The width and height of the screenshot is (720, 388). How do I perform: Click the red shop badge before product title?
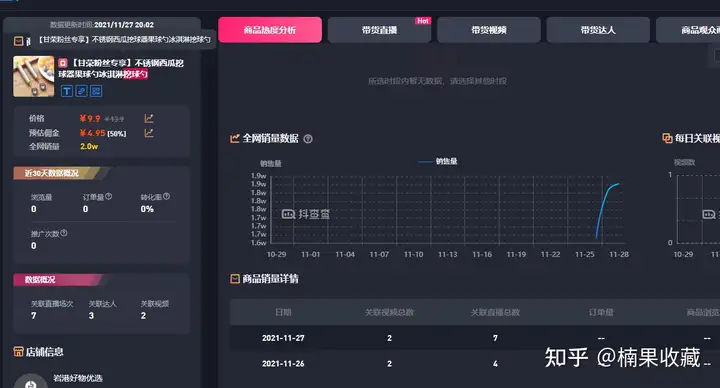point(63,63)
